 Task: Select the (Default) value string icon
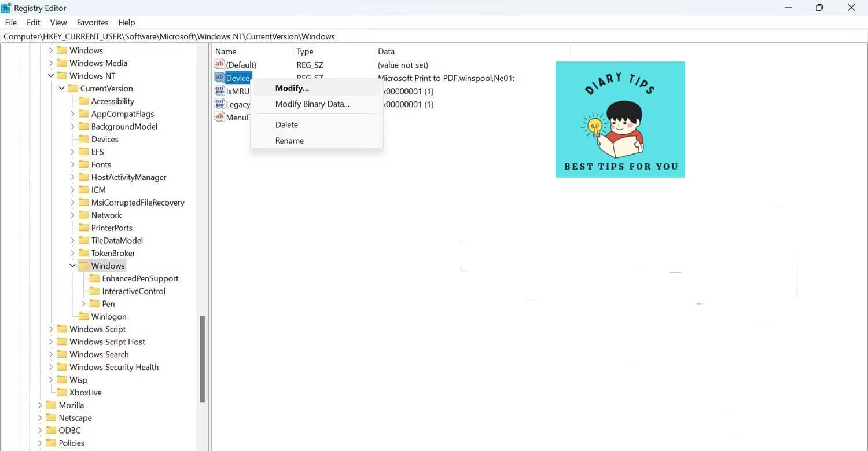pos(219,65)
